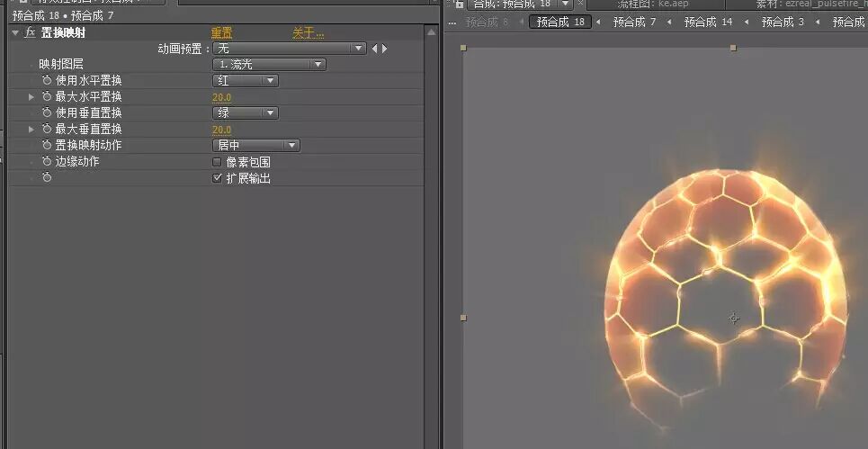This screenshot has width=868, height=449.
Task: Toggle the fx icon of 置换映射 effect
Action: (30, 32)
